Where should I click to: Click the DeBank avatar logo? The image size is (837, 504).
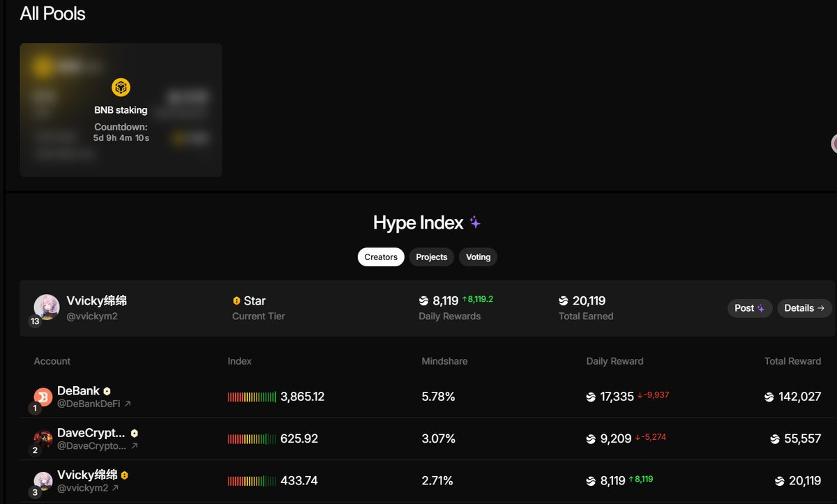43,397
